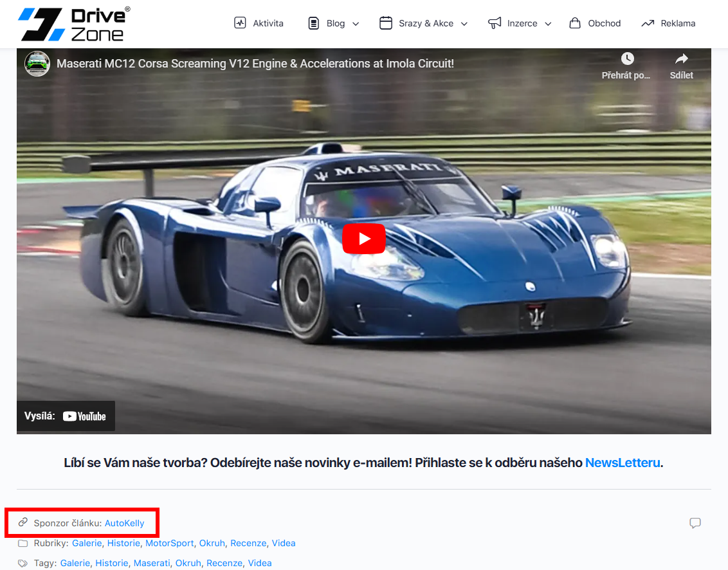Open the video on YouTube via the Vysílá logo

click(84, 416)
